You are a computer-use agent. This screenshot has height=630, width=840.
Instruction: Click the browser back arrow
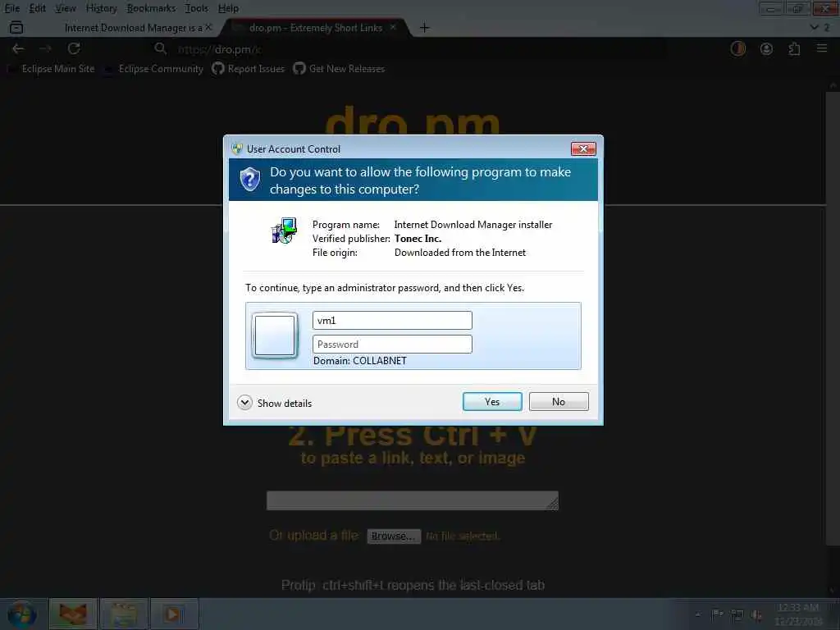[x=18, y=48]
